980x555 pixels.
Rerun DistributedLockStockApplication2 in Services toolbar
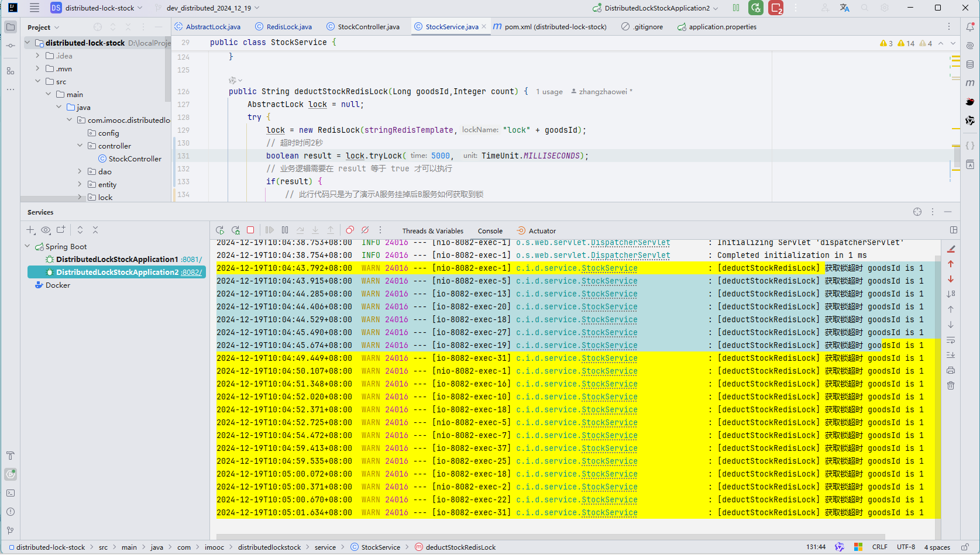point(220,230)
